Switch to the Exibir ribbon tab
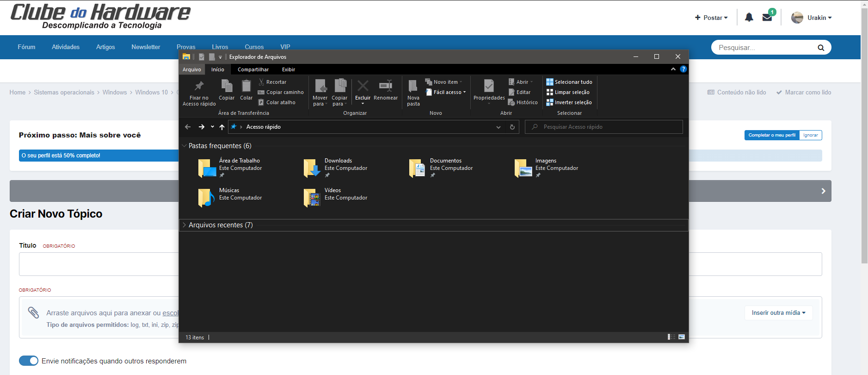This screenshot has height=375, width=868. tap(289, 69)
